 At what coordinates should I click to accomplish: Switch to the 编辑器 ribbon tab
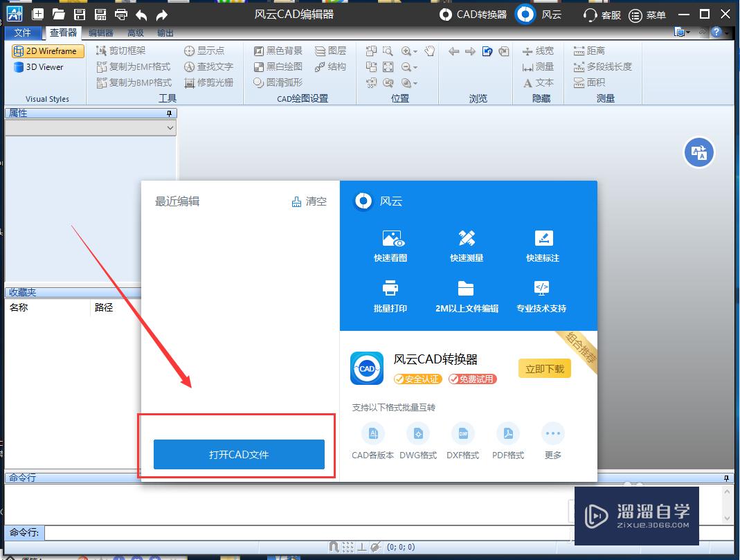(102, 32)
